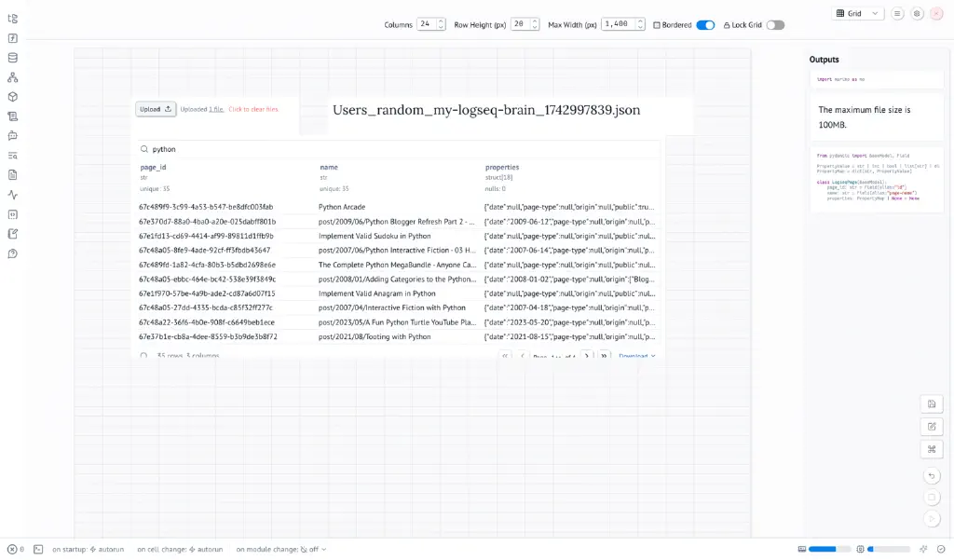Click the Upload button

(x=156, y=109)
